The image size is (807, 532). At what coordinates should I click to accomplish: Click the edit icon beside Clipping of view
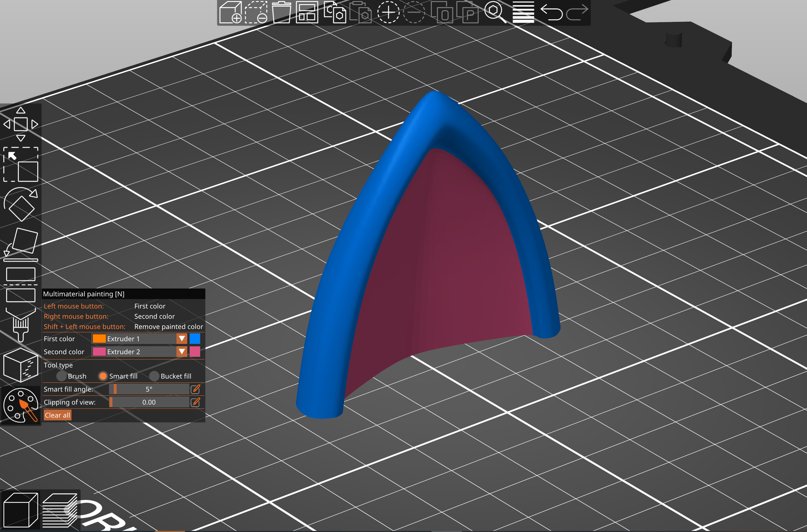(196, 402)
